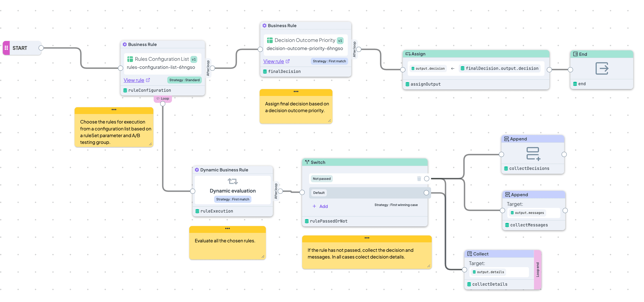Screen dimensions: 644x302
Task: Click the After loop port of Decision Outcome Priority
Action: point(359,49)
